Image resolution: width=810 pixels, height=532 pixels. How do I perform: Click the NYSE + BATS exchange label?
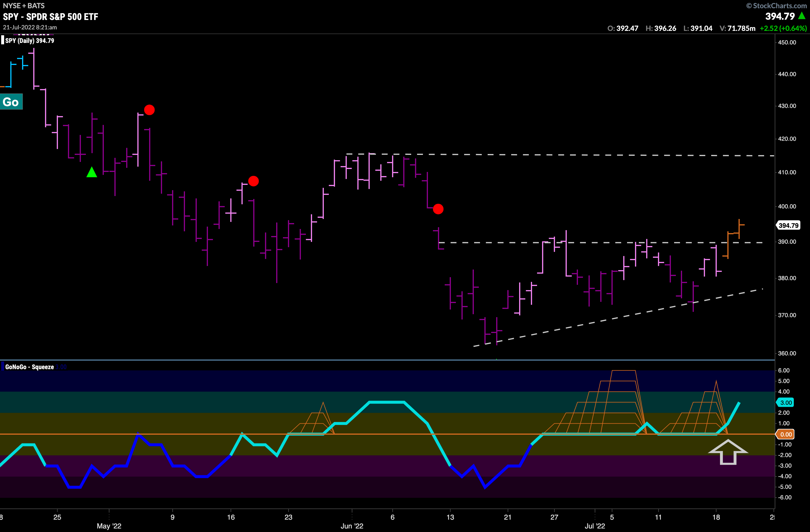(x=24, y=6)
